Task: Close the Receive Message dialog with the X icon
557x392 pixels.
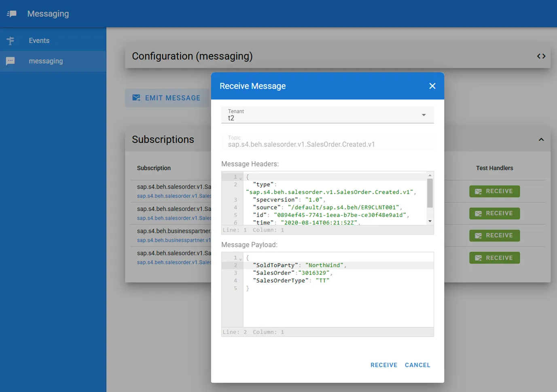Action: [x=432, y=86]
